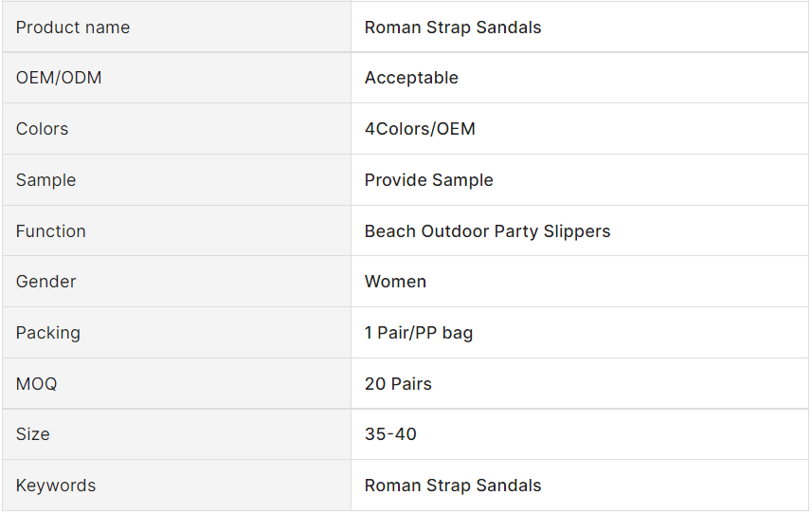Select Beach Outdoor Party Slippers text
This screenshot has width=812, height=514.
(487, 231)
